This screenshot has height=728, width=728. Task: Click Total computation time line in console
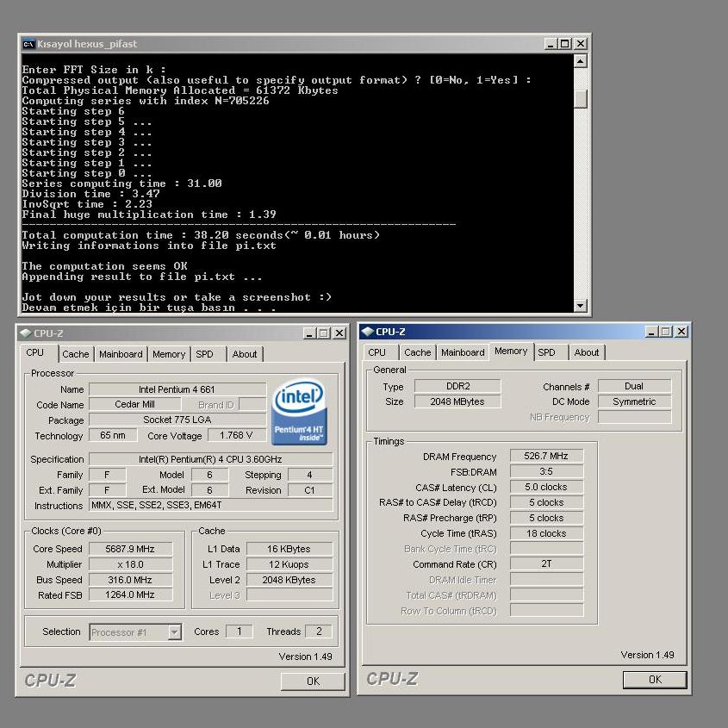point(201,235)
